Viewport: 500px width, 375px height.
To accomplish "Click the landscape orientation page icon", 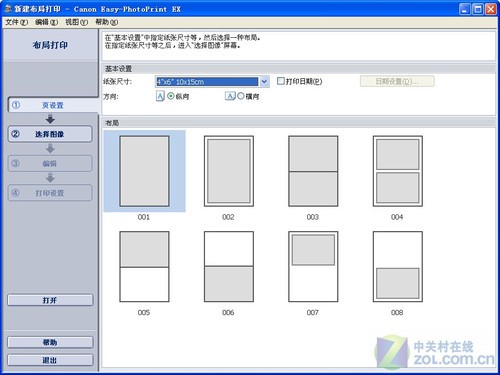I will click(230, 96).
